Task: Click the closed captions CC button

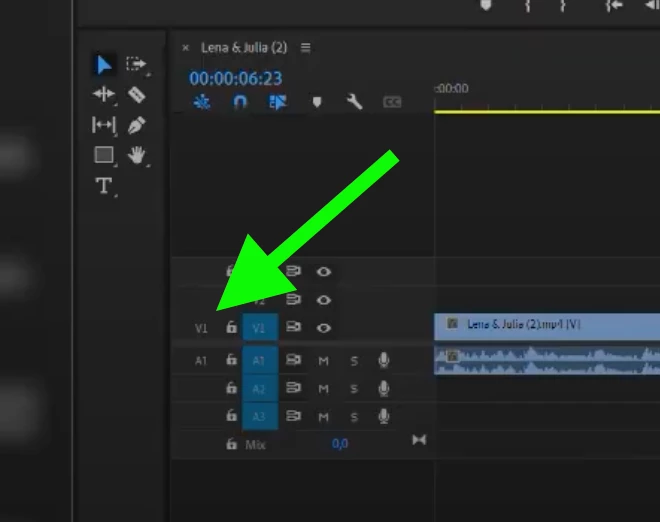Action: pyautogui.click(x=392, y=102)
